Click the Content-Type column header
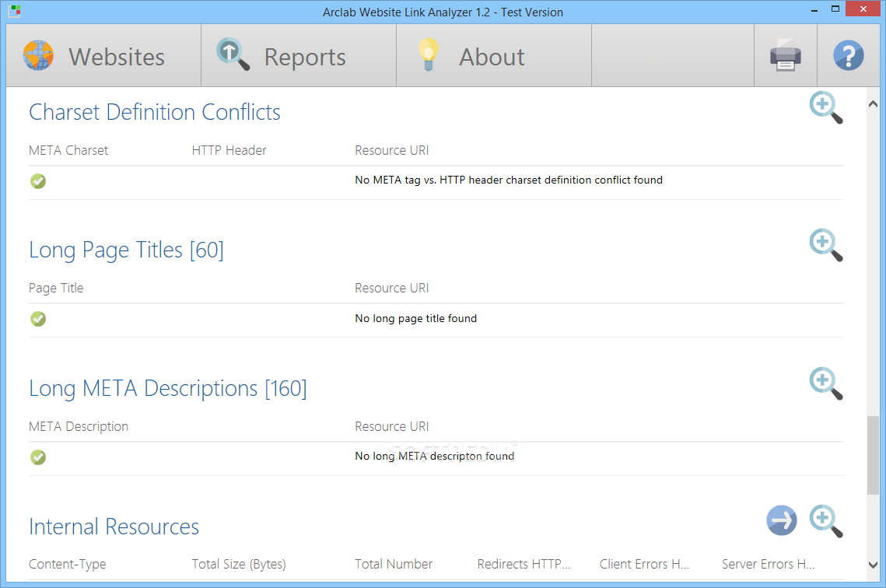The height and width of the screenshot is (588, 886). click(68, 564)
